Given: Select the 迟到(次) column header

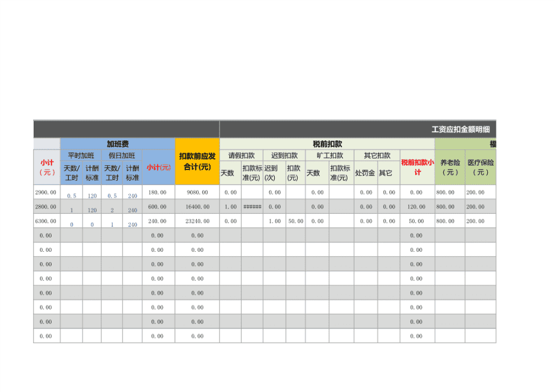Looking at the screenshot, I should (274, 173).
